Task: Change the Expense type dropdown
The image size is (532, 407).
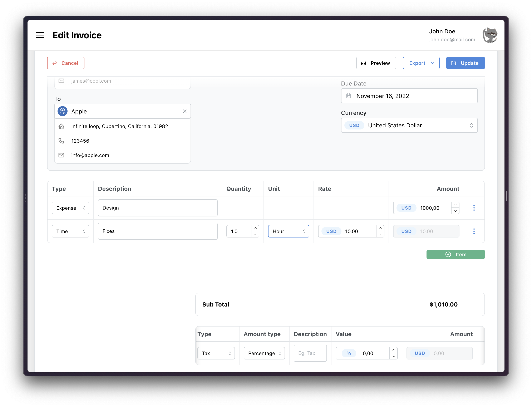Action: coord(70,208)
